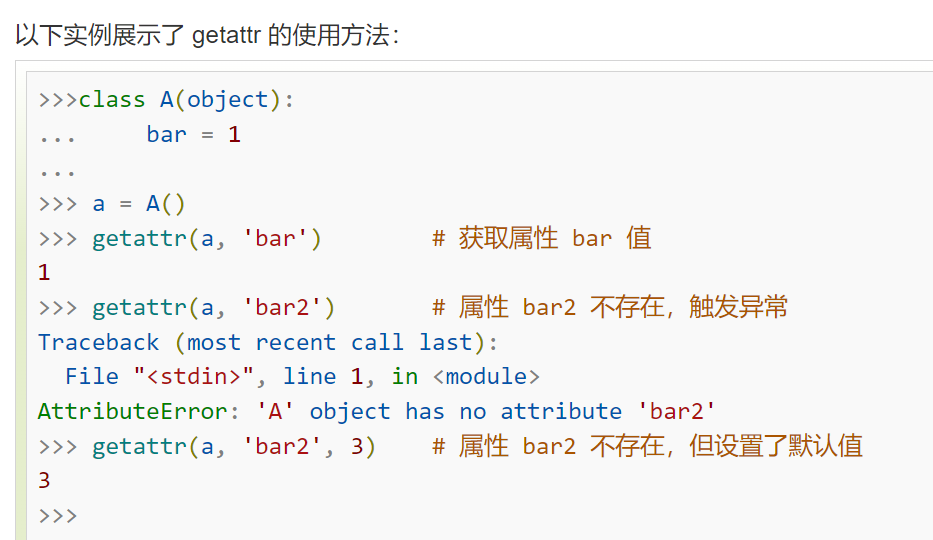Screen dimensions: 933x540
Task: Click 'bar2' in the AttributeError message
Action: 677,411
